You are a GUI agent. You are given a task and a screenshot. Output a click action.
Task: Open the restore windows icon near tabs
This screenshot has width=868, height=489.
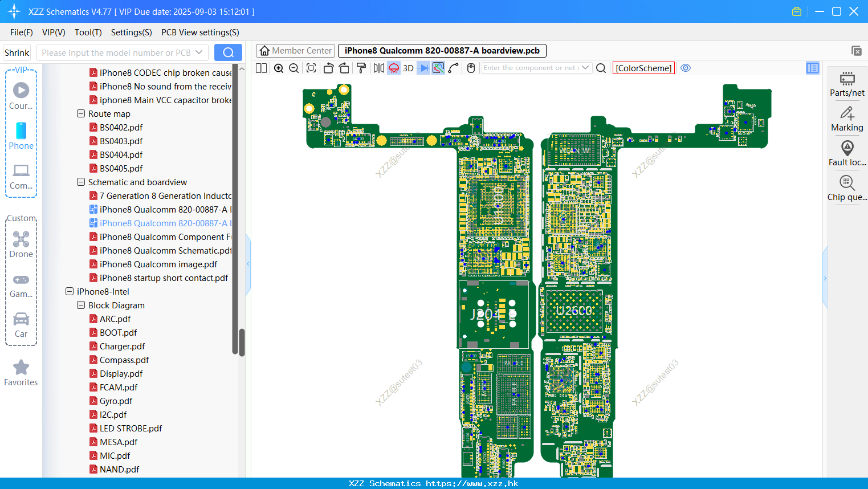coord(856,51)
